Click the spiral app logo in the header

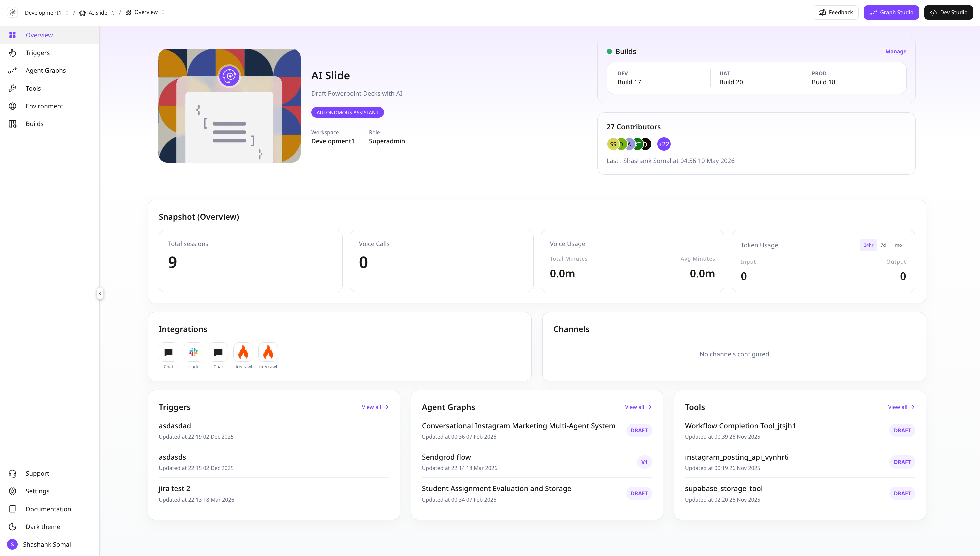pyautogui.click(x=13, y=12)
